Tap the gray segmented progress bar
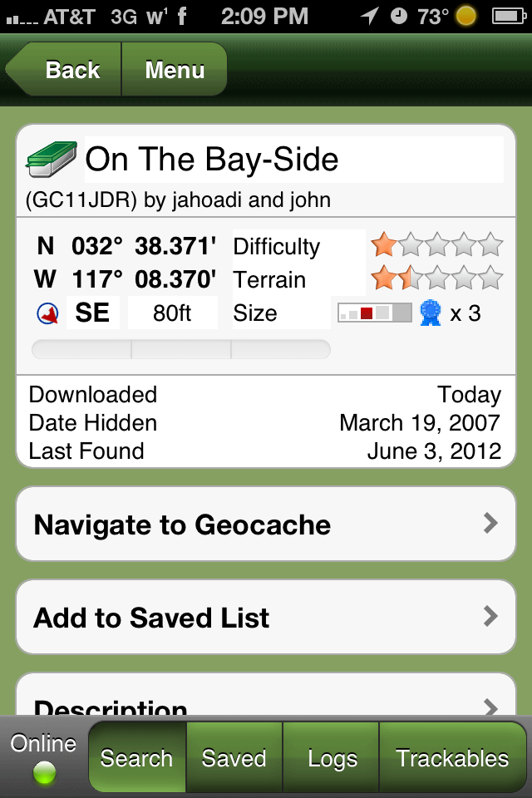This screenshot has width=532, height=798. (x=180, y=349)
